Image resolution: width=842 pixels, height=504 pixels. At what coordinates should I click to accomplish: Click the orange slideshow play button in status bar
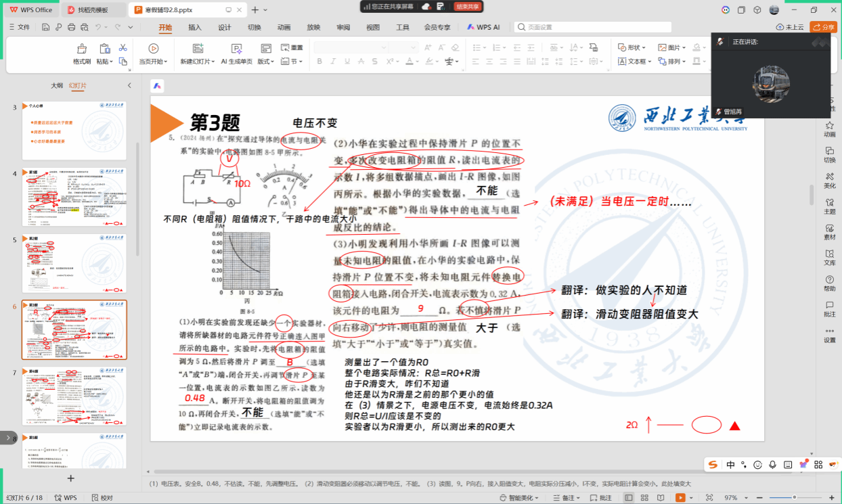pyautogui.click(x=680, y=498)
